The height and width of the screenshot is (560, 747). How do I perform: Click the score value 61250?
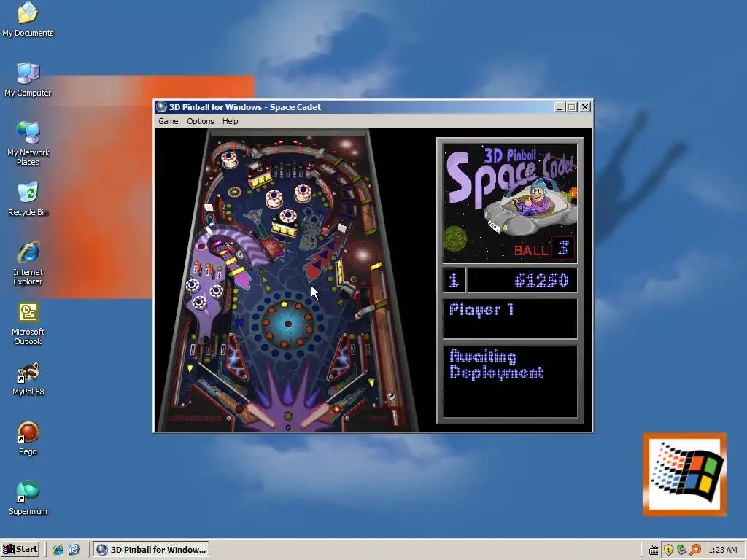[542, 281]
